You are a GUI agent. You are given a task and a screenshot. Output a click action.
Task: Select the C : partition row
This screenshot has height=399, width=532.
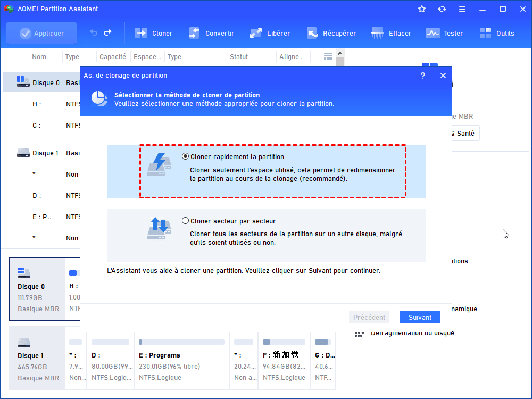coord(41,126)
